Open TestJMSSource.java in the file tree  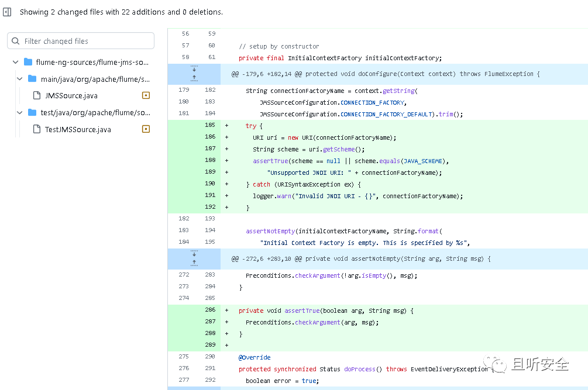click(78, 130)
